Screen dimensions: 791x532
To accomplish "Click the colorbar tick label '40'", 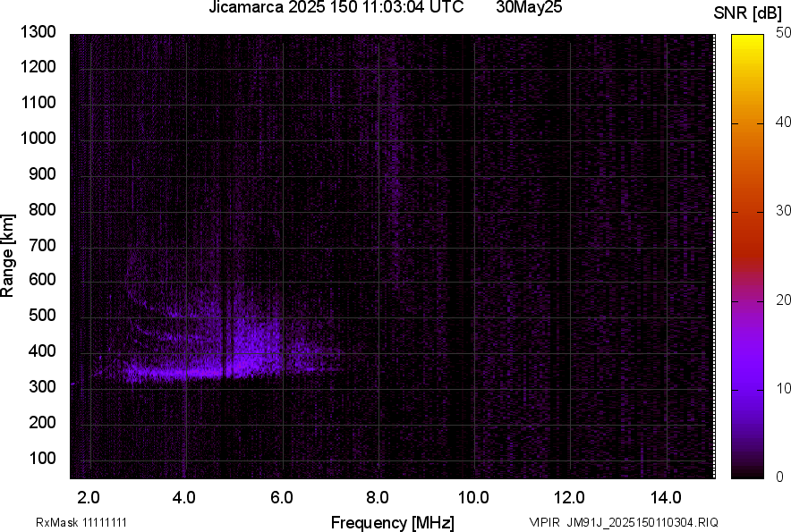I will pos(783,122).
